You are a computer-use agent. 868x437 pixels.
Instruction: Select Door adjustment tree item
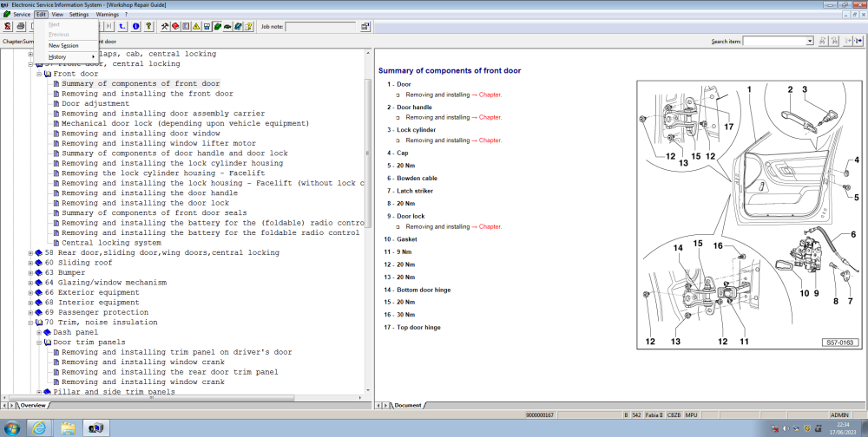pyautogui.click(x=95, y=103)
